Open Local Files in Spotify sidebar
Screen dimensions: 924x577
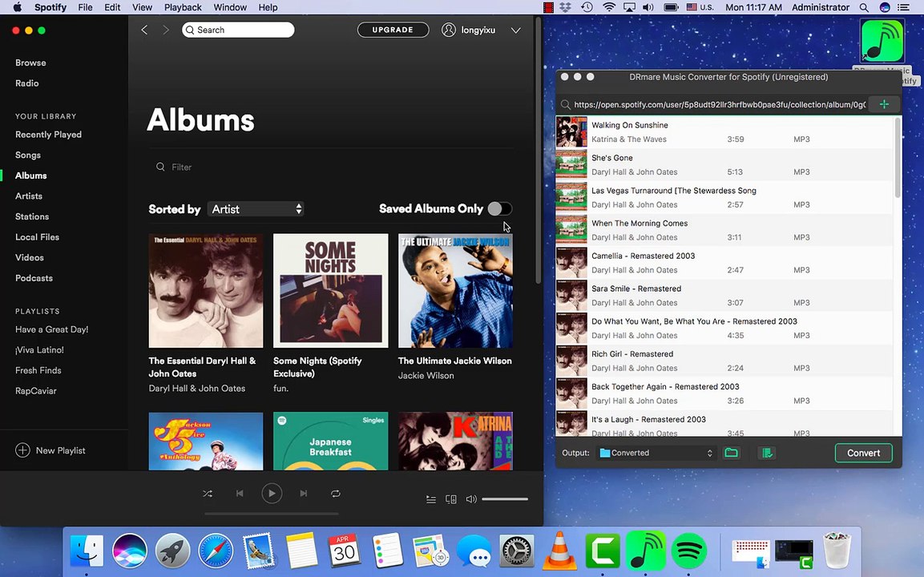click(x=37, y=237)
